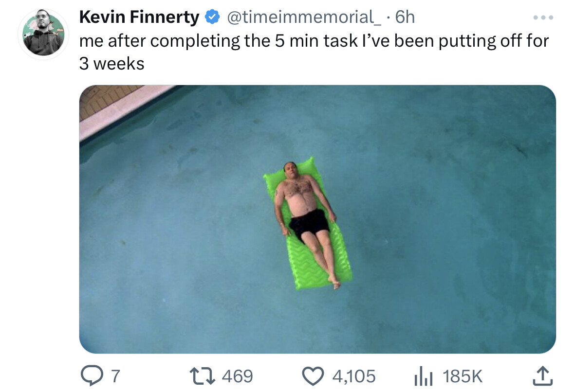Click the Kevin Finnerty display name
Screen dimensions: 574x392
(139, 17)
